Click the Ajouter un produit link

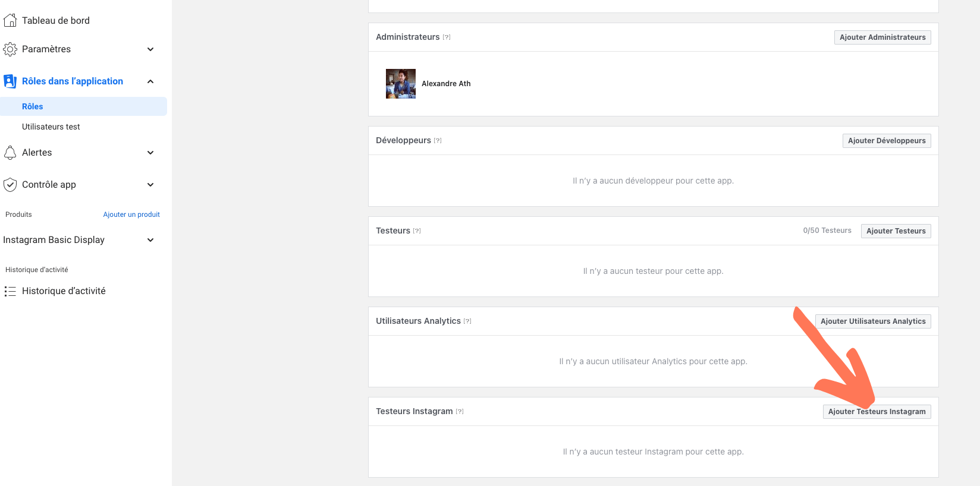tap(131, 214)
